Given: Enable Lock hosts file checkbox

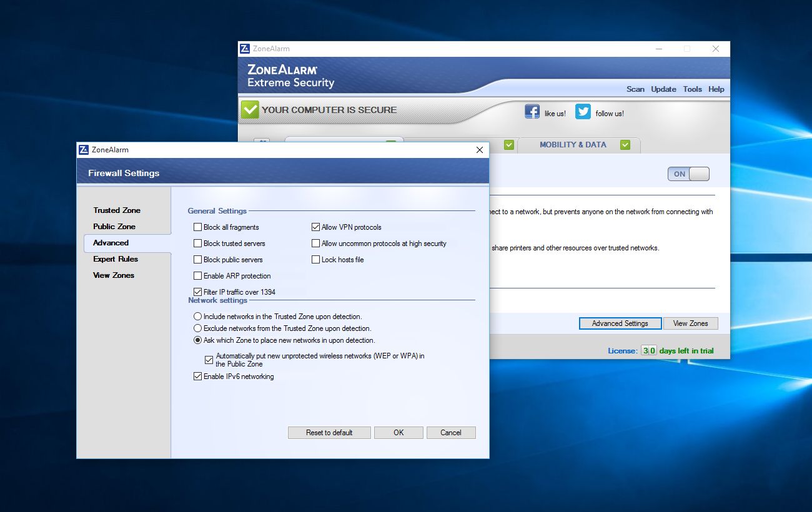Looking at the screenshot, I should [315, 260].
